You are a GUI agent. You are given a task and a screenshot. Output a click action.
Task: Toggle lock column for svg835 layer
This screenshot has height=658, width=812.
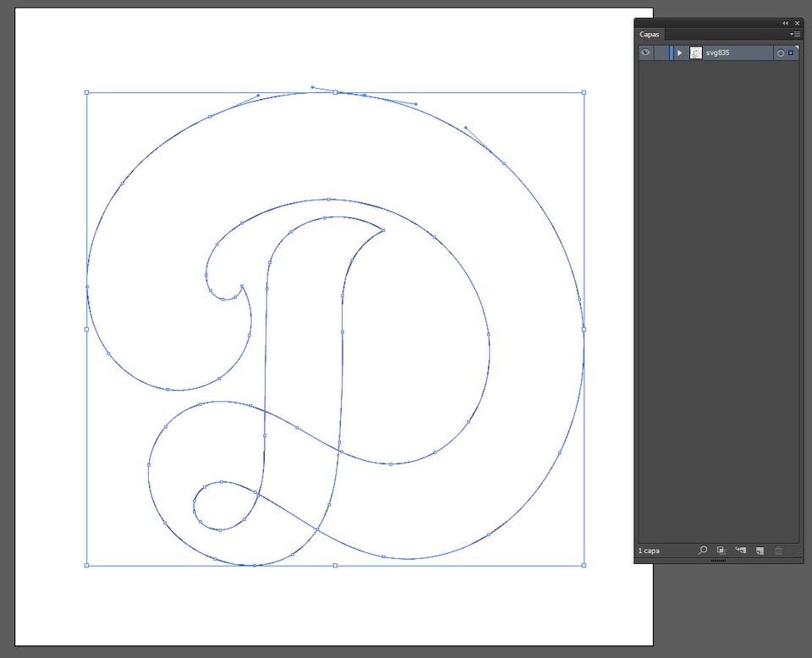pyautogui.click(x=661, y=52)
